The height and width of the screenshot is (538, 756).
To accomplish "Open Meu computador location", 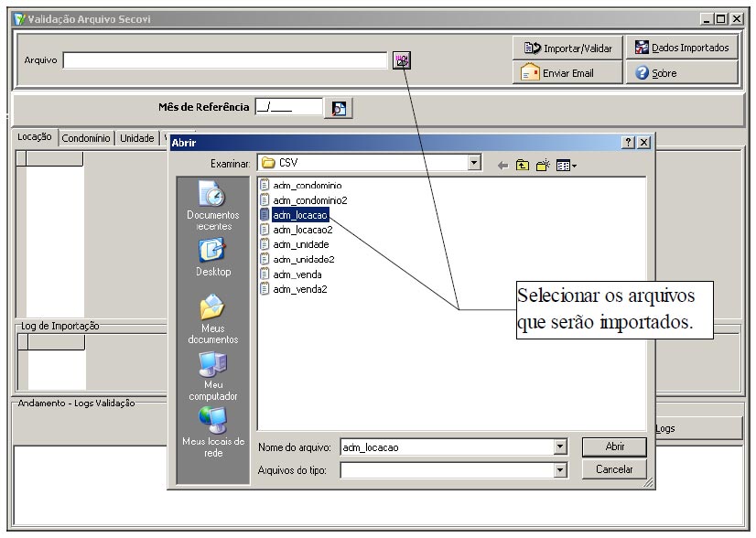I will 212,376.
